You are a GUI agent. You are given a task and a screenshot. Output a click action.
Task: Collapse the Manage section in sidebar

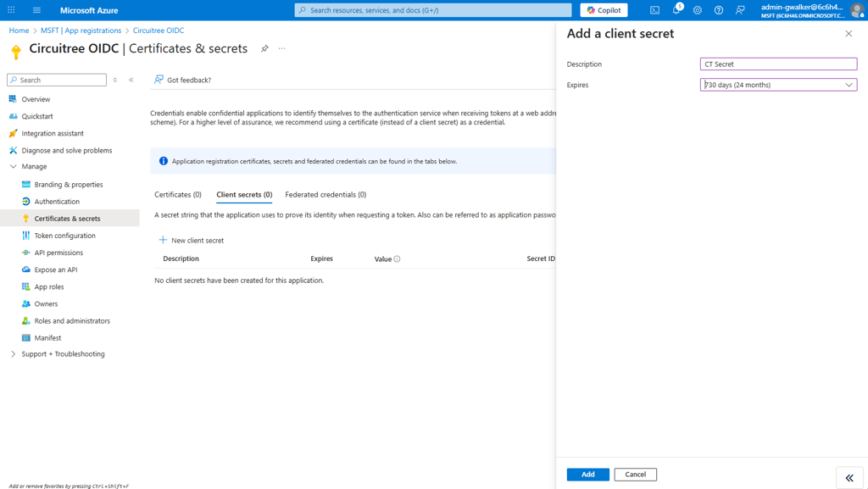point(13,167)
